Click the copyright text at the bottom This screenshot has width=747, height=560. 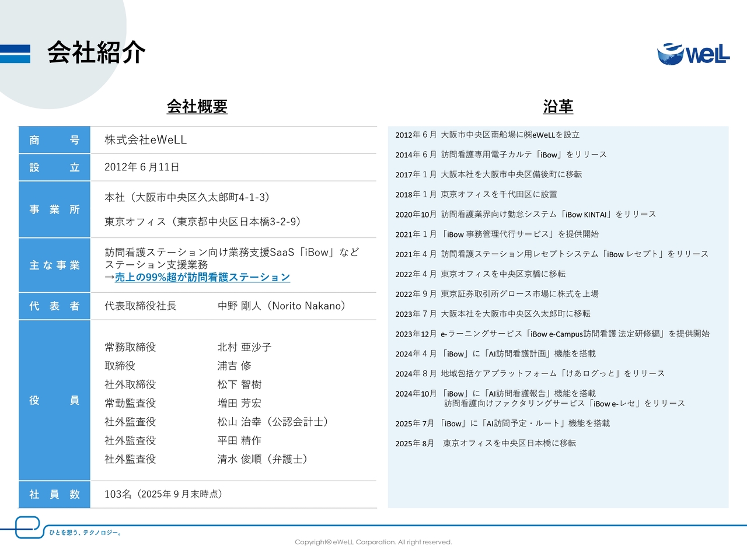373,542
